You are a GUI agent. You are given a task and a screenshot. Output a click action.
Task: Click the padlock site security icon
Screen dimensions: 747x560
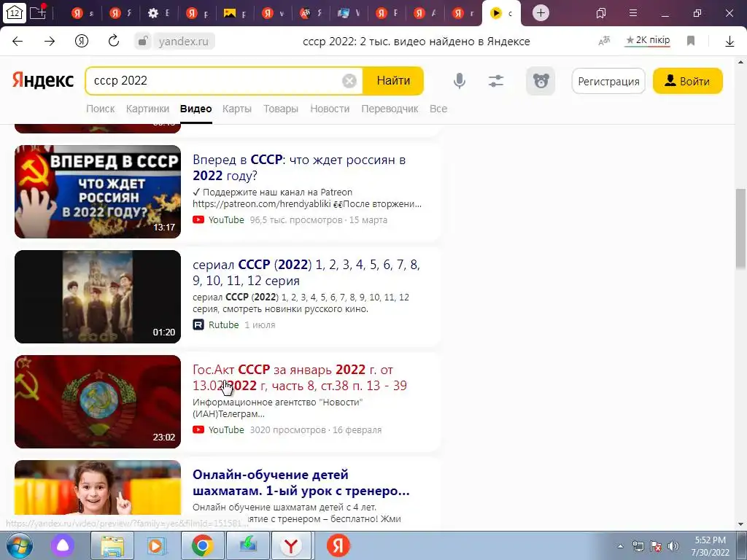click(x=142, y=42)
